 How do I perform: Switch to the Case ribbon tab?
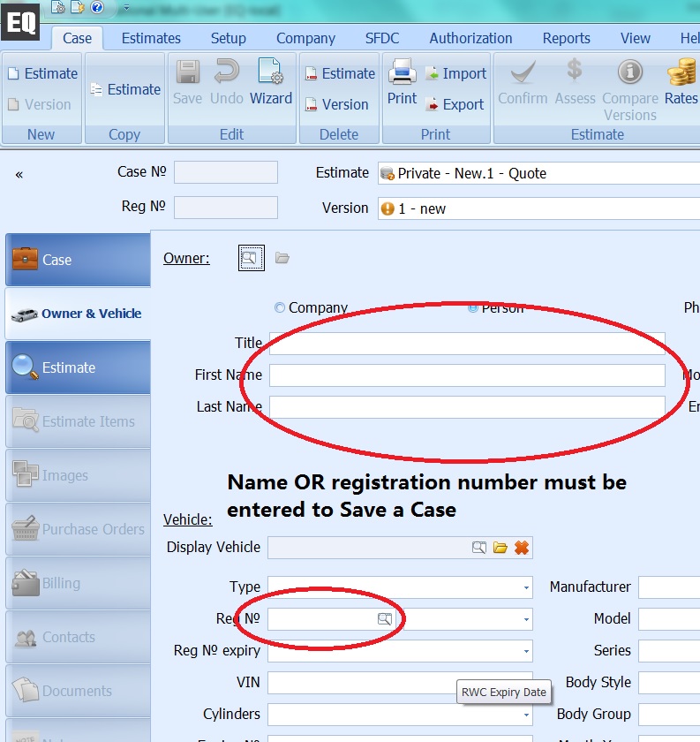point(77,38)
